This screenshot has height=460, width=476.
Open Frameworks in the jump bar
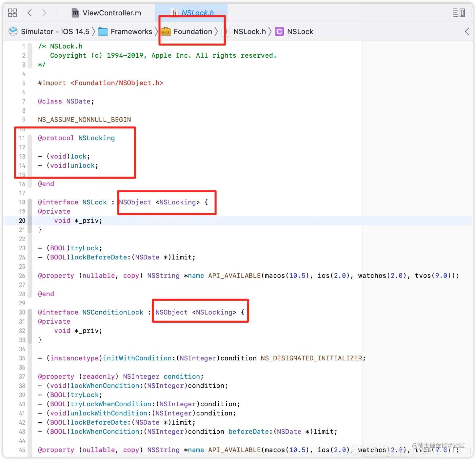point(131,31)
